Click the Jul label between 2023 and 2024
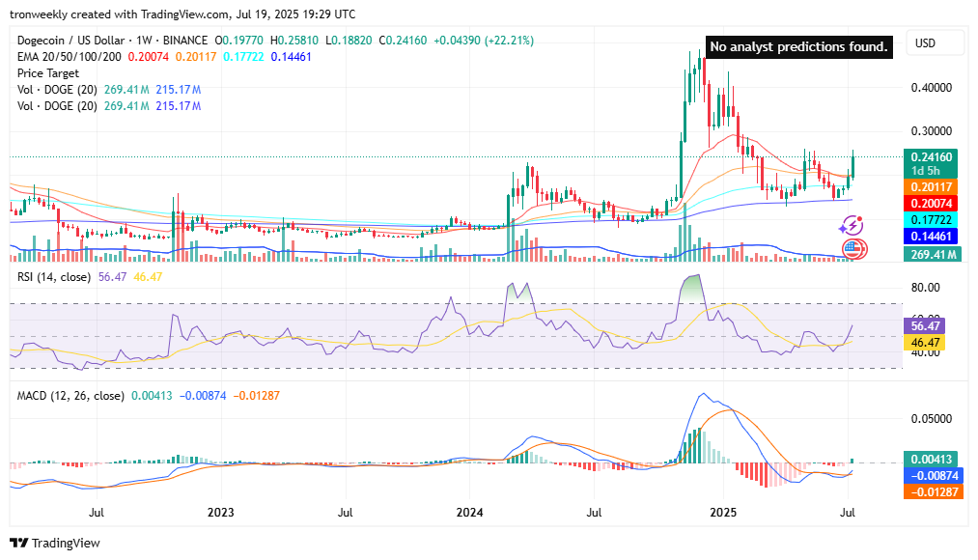 [x=345, y=513]
